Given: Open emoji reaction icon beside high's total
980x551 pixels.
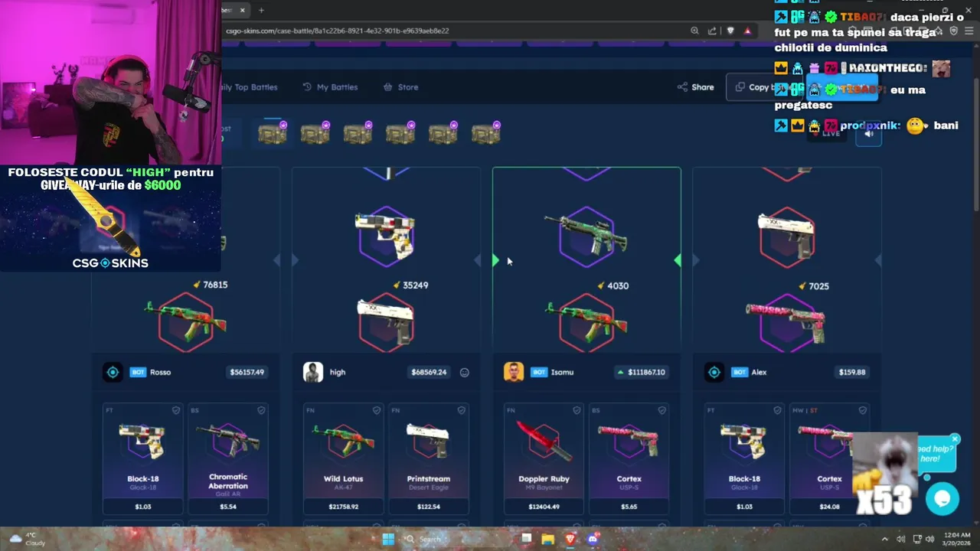Looking at the screenshot, I should click(x=464, y=373).
